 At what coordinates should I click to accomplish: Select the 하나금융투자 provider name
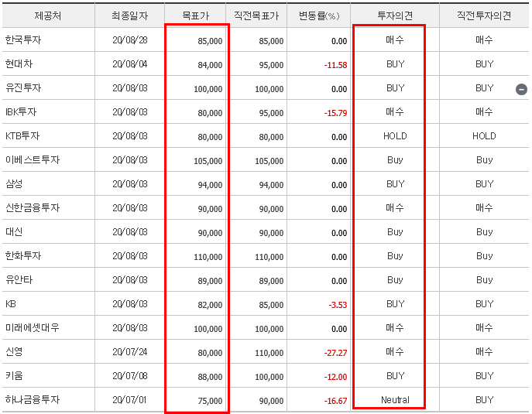[33, 400]
